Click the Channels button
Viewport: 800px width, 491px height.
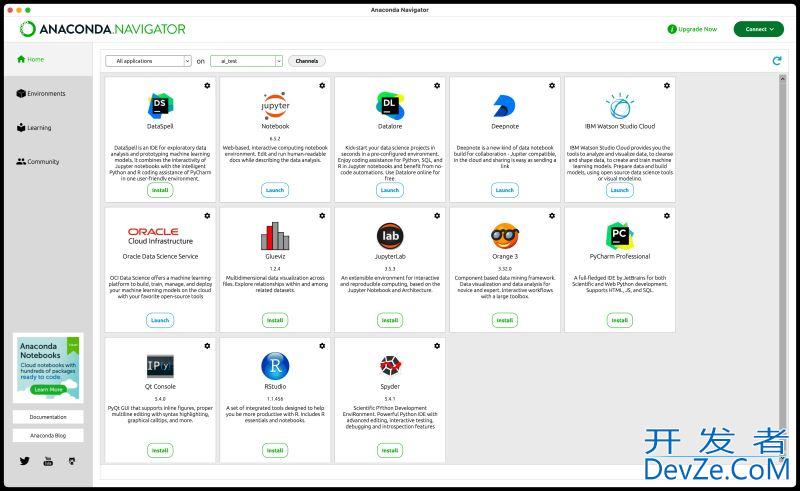click(x=307, y=61)
